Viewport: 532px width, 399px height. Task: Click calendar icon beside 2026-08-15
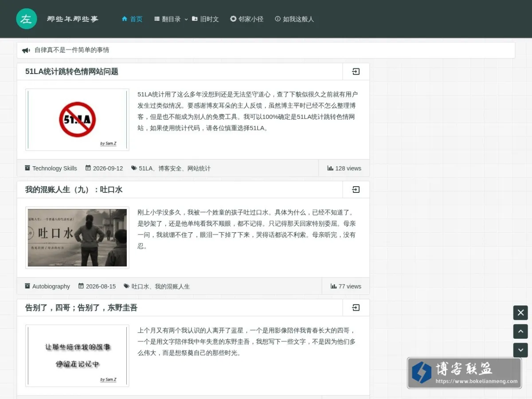click(81, 286)
